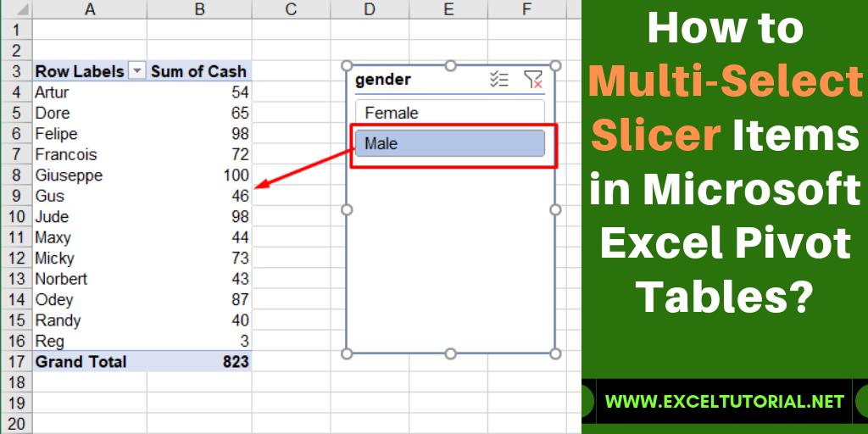This screenshot has height=434, width=868.
Task: Click the Giuseppe cell
Action: [x=90, y=175]
